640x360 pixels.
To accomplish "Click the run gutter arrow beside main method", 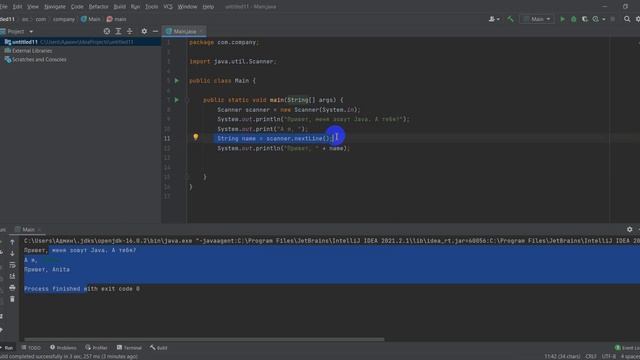I will [x=177, y=100].
